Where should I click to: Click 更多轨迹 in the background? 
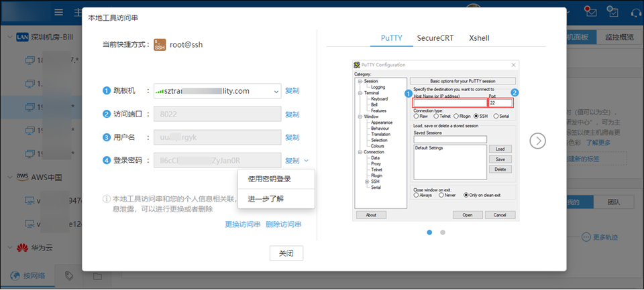tap(605, 237)
